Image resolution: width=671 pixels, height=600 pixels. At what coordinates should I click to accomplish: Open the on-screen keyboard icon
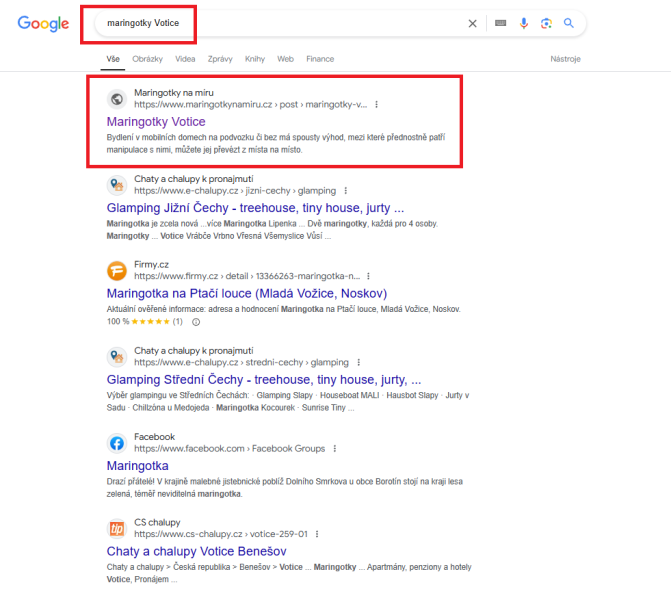click(500, 23)
